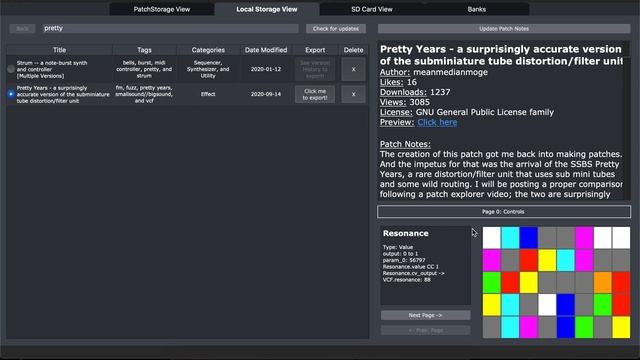640x360 pixels.
Task: Click the date 2020-01-12 in the Strum row
Action: [x=266, y=69]
